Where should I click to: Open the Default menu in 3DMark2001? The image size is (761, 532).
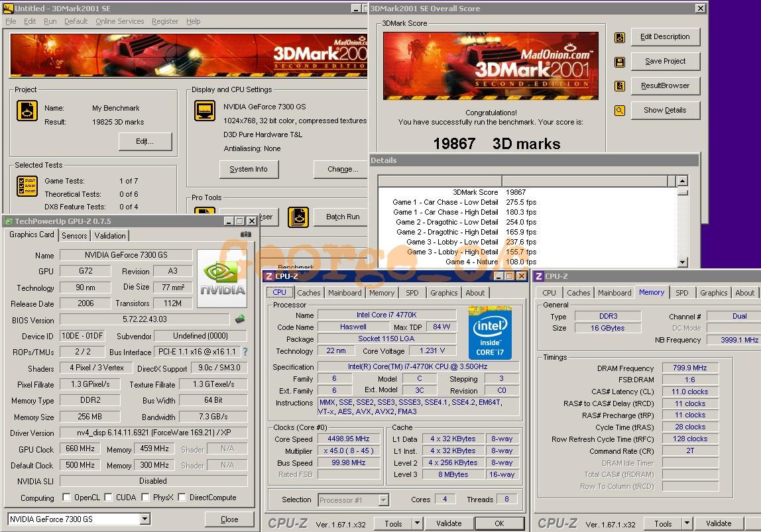[76, 21]
